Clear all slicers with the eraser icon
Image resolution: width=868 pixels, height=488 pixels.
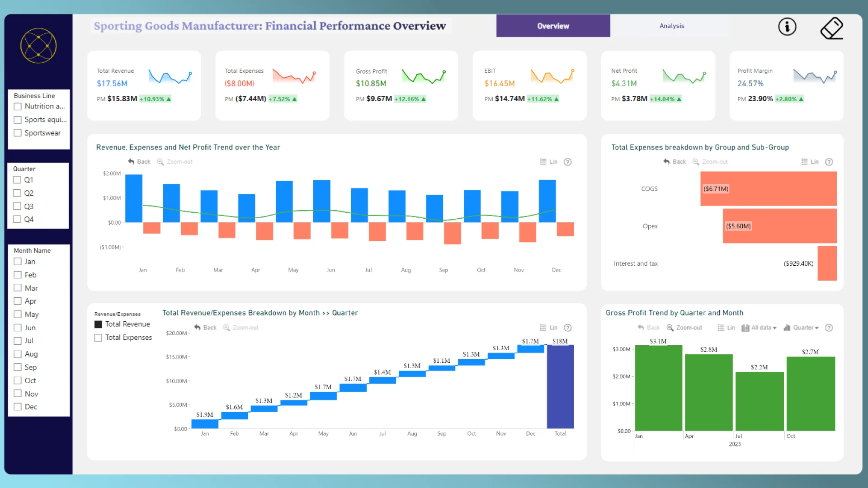[832, 28]
